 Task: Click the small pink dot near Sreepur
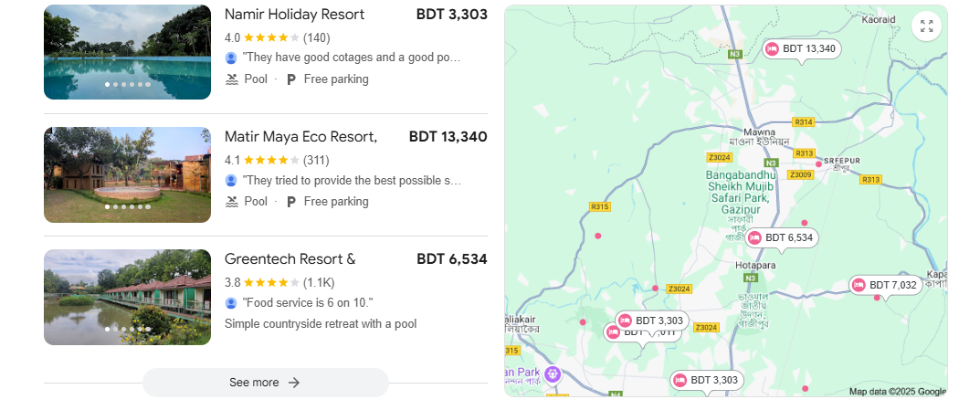(818, 163)
